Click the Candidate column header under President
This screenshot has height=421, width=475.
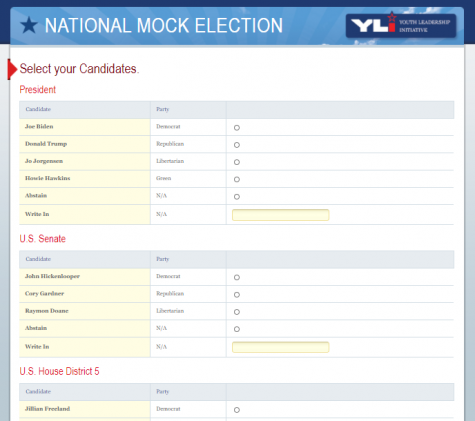point(38,109)
